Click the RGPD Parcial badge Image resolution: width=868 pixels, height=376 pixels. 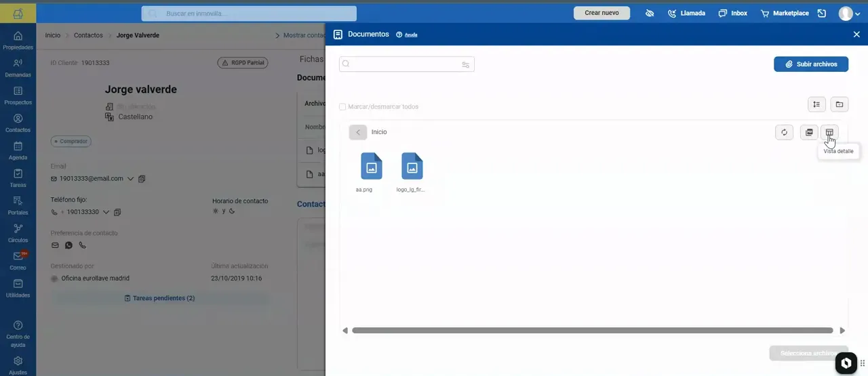click(243, 62)
